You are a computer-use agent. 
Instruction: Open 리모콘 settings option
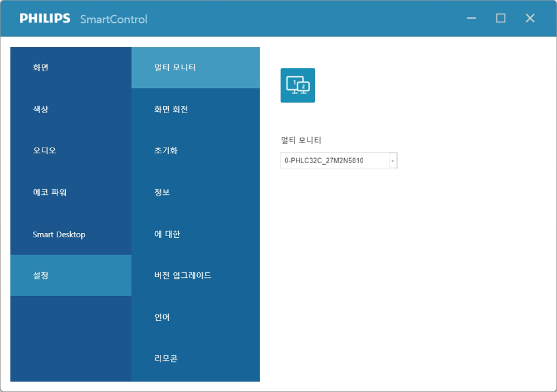[x=196, y=359]
